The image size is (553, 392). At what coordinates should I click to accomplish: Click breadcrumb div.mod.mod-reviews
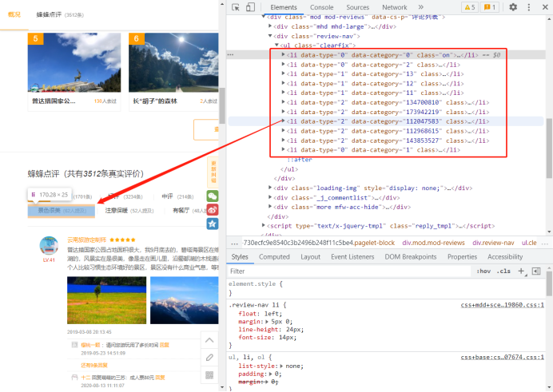coord(433,243)
